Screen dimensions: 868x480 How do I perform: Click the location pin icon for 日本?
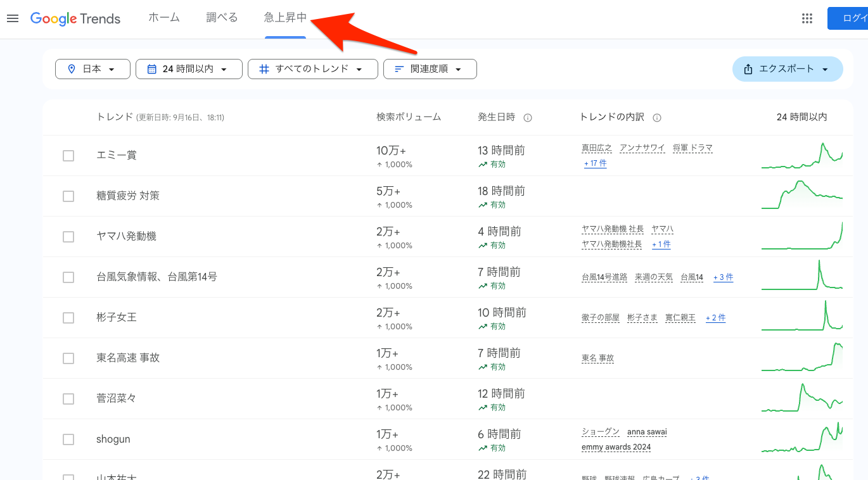pyautogui.click(x=71, y=69)
